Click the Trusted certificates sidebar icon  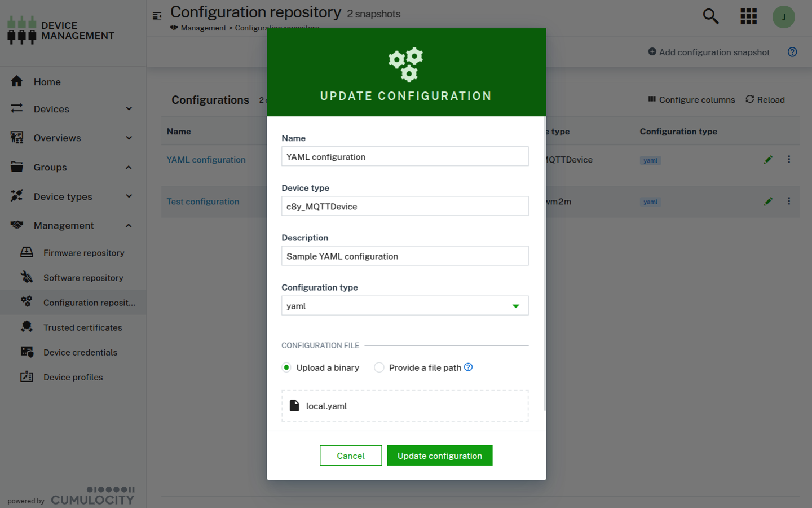[x=27, y=327]
